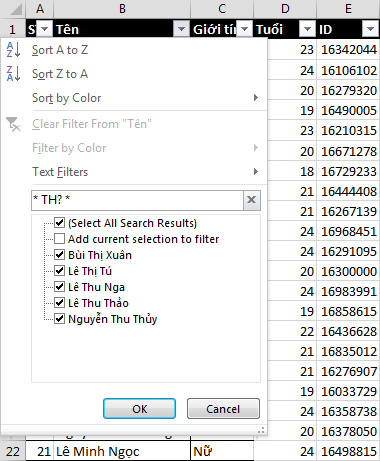Open the Giới tính column filter dropdown
The height and width of the screenshot is (461, 380).
coord(245,29)
